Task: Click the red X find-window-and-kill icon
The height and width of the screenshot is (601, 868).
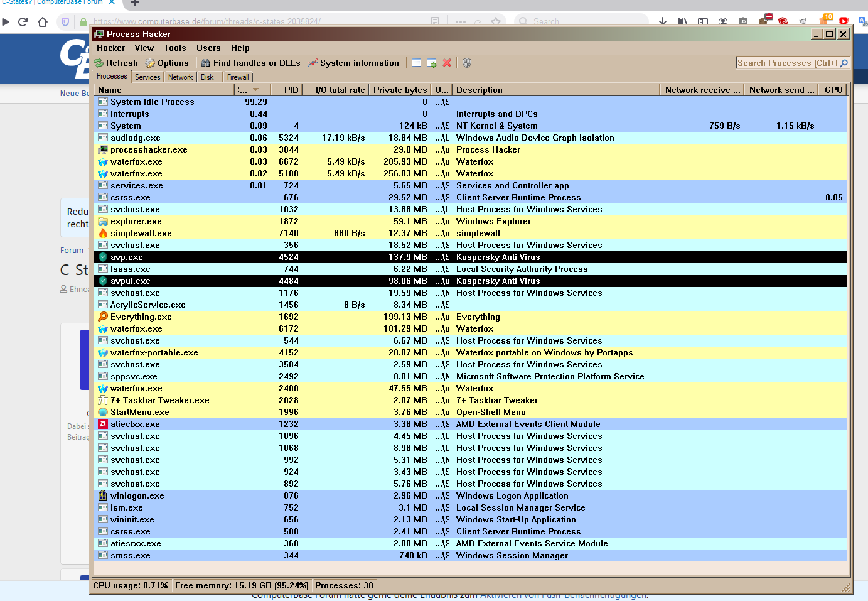Action: (x=447, y=63)
